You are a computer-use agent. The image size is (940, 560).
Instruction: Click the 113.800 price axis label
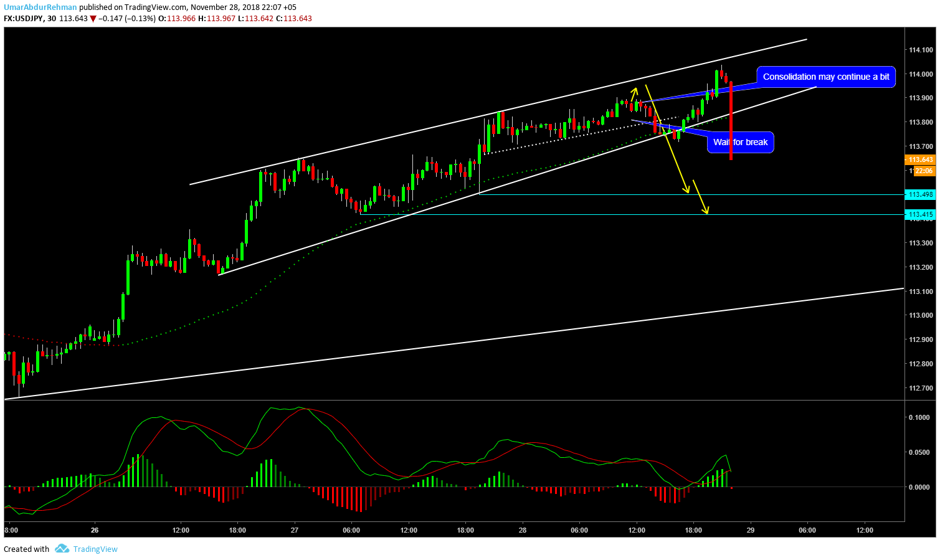click(921, 122)
